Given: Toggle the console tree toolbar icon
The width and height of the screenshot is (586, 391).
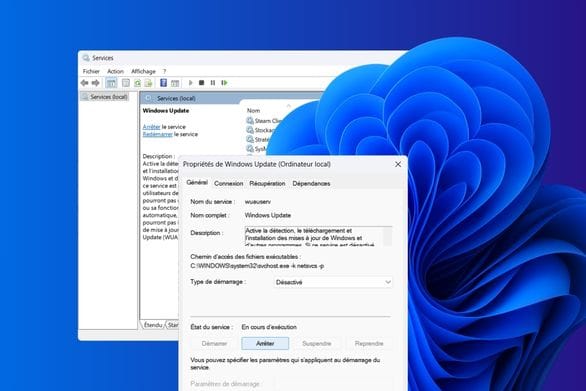Looking at the screenshot, I should click(111, 83).
